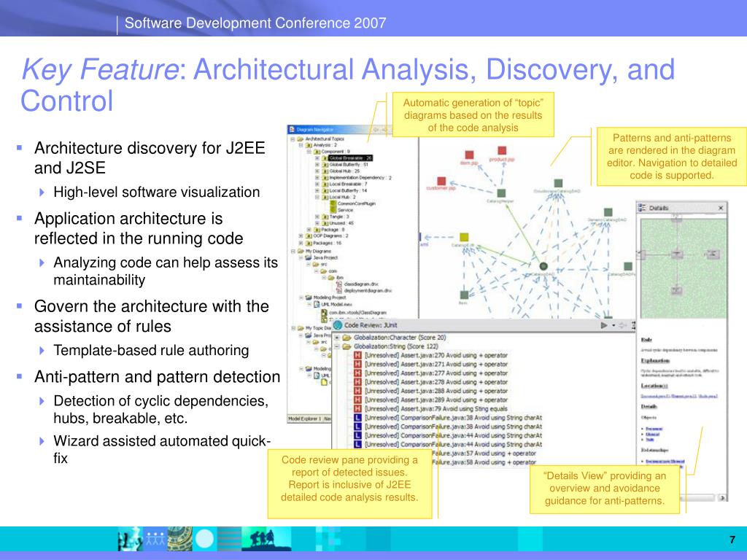
Task: Click H severity icon for Assert.java:289
Action: tap(358, 400)
